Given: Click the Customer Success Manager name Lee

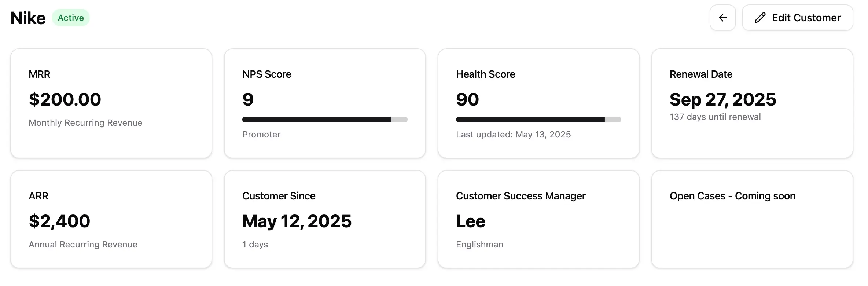Looking at the screenshot, I should point(471,221).
